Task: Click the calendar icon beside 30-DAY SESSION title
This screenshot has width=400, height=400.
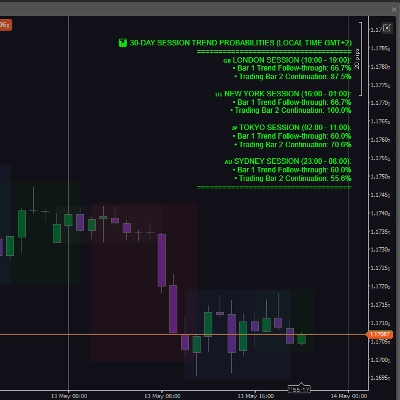Action: tap(123, 43)
